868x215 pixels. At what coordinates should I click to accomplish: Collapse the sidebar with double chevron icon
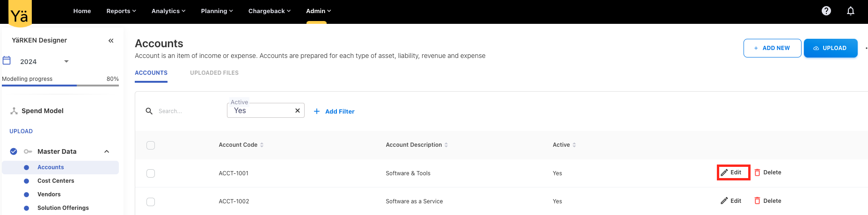(111, 41)
